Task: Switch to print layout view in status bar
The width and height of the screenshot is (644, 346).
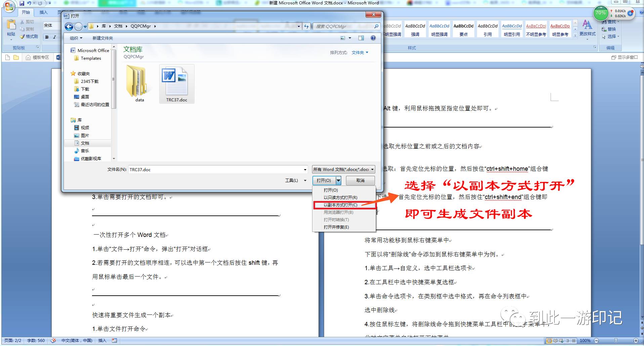Action: pyautogui.click(x=549, y=341)
